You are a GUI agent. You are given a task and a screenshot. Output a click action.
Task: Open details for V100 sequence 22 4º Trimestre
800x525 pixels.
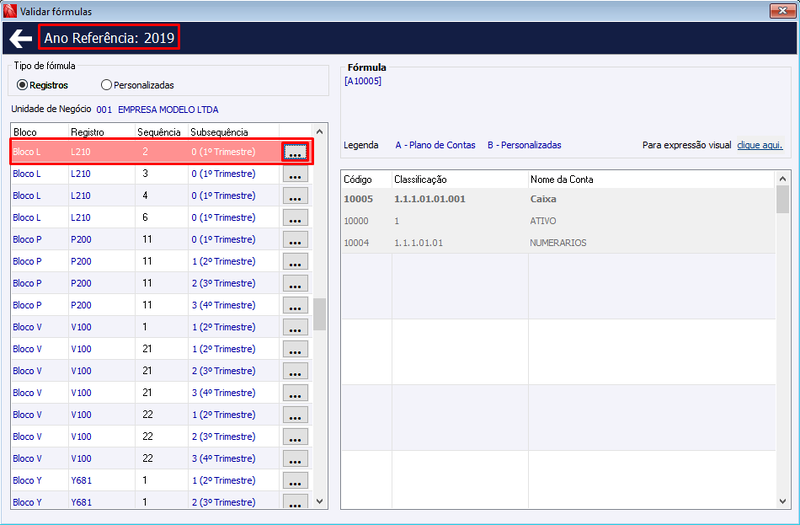pyautogui.click(x=295, y=459)
